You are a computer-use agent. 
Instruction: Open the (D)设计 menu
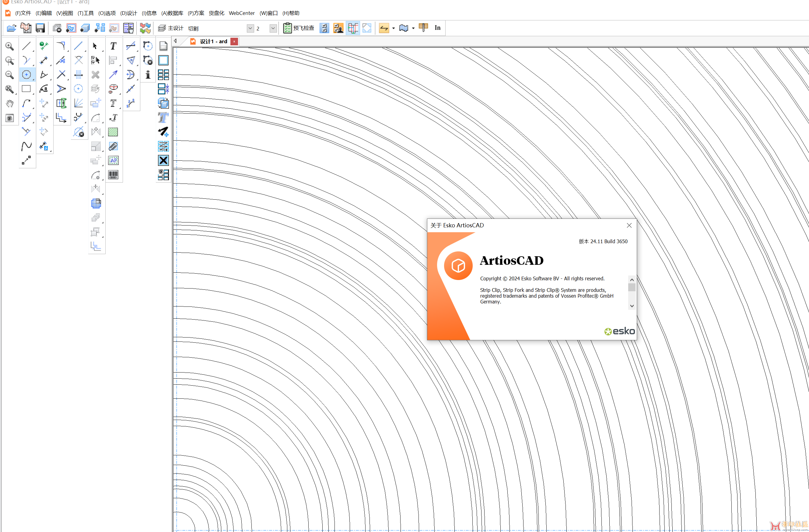point(128,13)
